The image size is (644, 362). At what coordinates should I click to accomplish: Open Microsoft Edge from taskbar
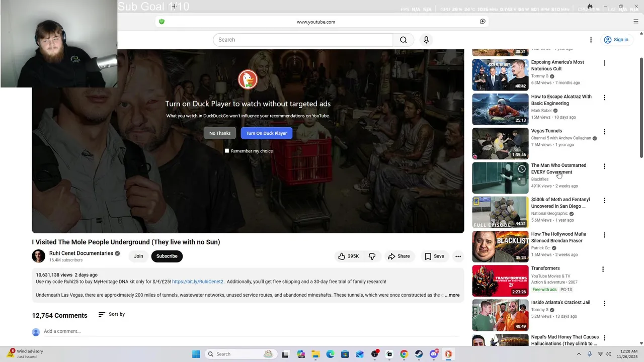coord(330,354)
